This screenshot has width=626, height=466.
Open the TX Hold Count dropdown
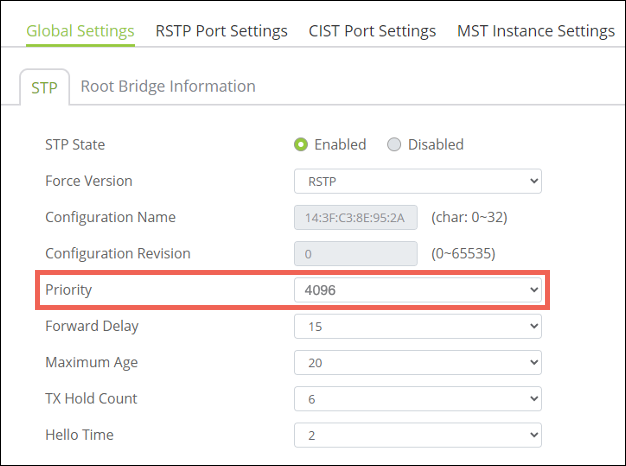click(417, 399)
